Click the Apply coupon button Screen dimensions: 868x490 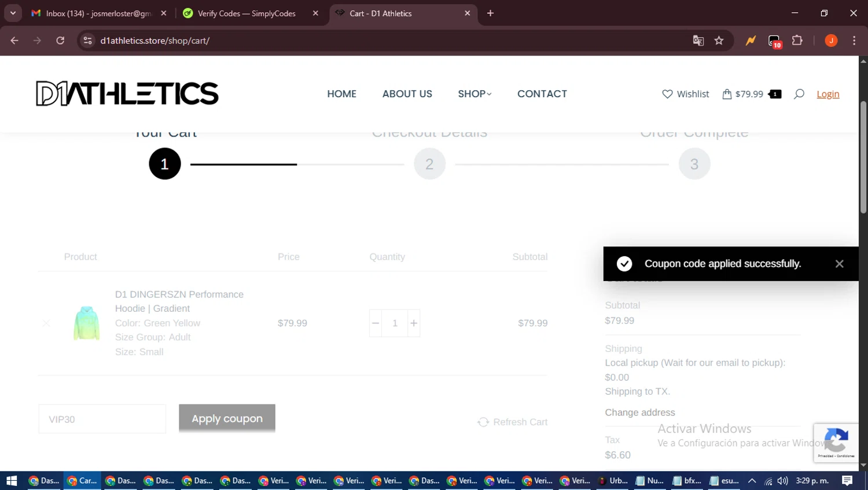click(227, 418)
